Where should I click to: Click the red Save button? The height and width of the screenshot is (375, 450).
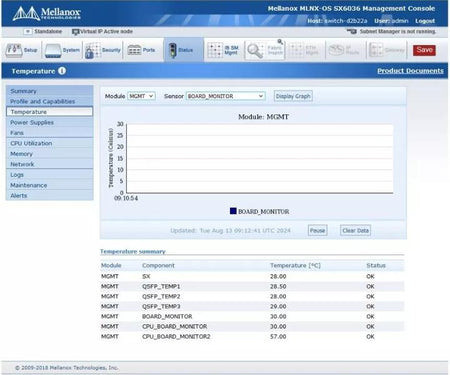click(424, 50)
